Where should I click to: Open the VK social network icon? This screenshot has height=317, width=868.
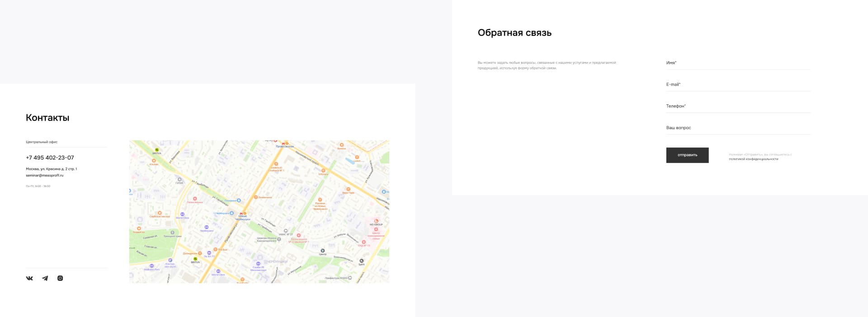point(29,278)
